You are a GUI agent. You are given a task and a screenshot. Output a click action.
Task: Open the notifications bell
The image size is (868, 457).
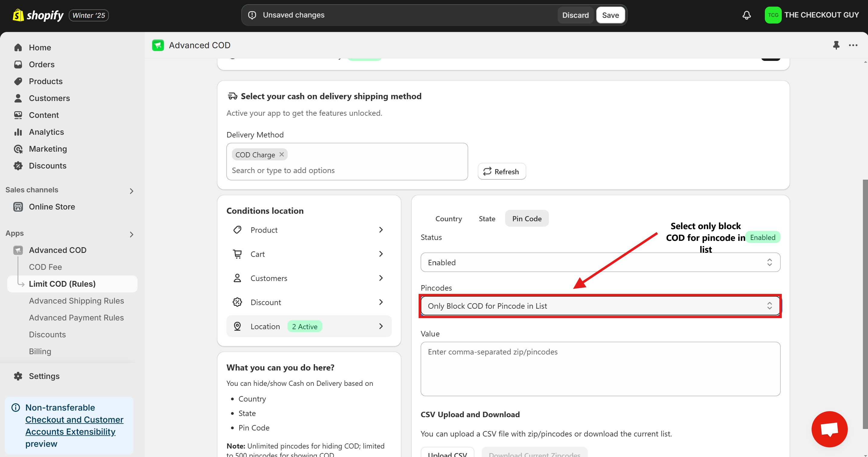click(747, 15)
